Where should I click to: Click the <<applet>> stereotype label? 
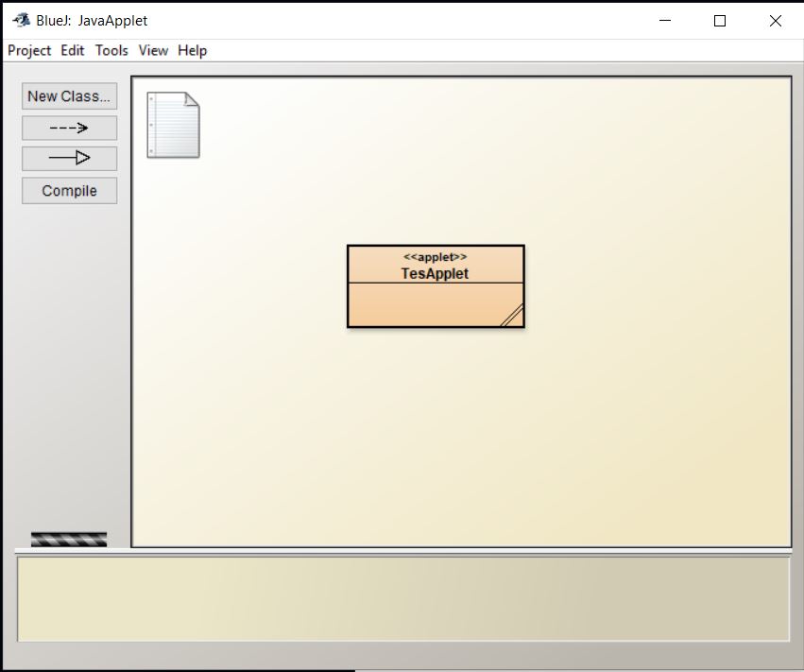pyautogui.click(x=436, y=256)
